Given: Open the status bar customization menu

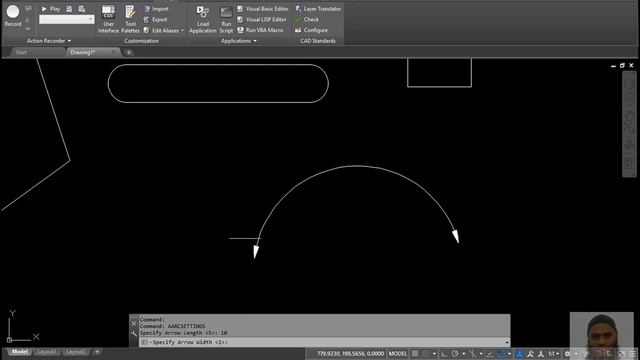Looking at the screenshot, I should point(633,353).
